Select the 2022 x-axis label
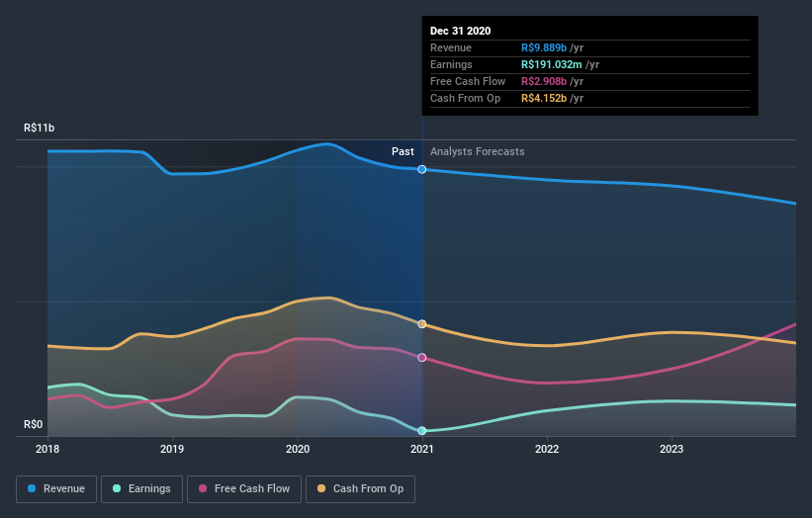 [x=547, y=449]
